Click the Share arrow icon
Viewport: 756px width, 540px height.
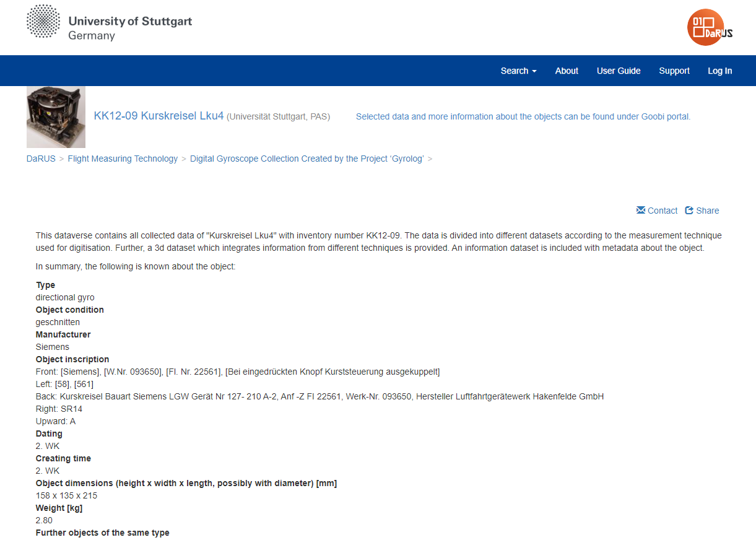(x=689, y=211)
